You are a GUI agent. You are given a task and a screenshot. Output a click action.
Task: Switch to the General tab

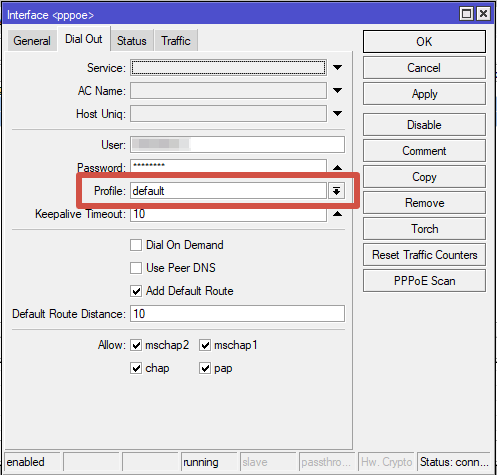(32, 41)
